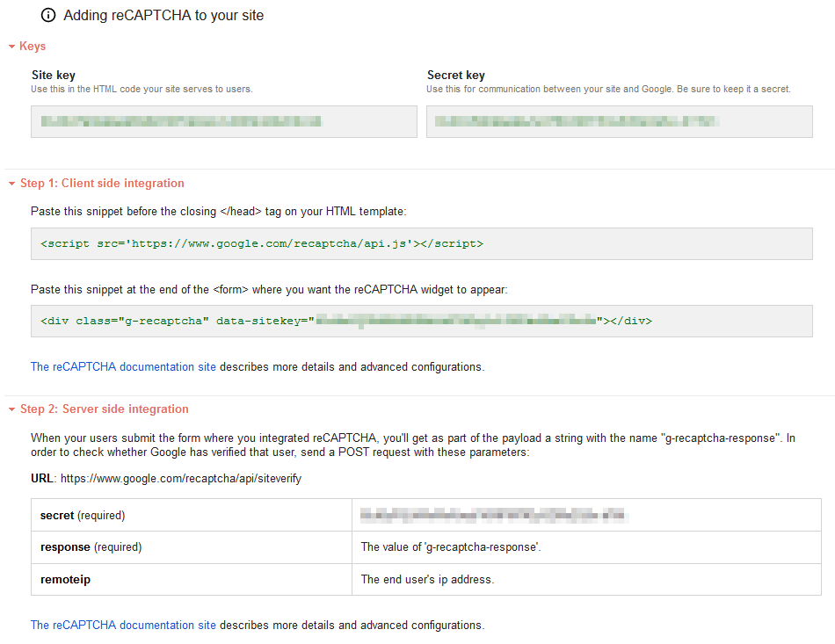Click the Secret key label

455,76
